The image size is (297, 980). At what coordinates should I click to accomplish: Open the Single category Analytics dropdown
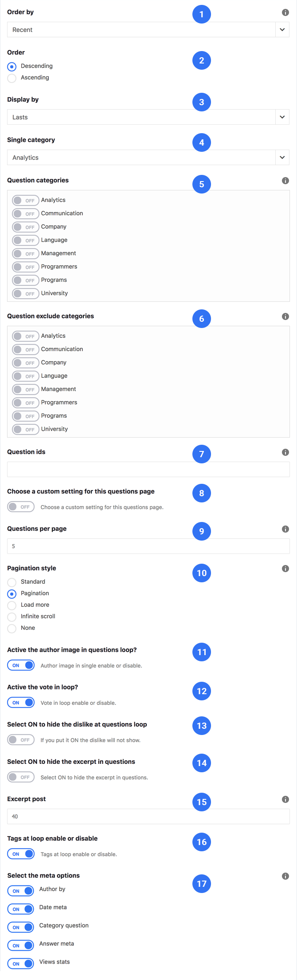click(148, 158)
